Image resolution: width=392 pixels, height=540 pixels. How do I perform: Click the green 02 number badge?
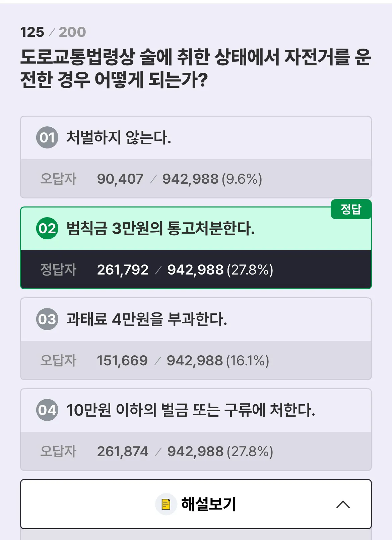click(x=47, y=228)
